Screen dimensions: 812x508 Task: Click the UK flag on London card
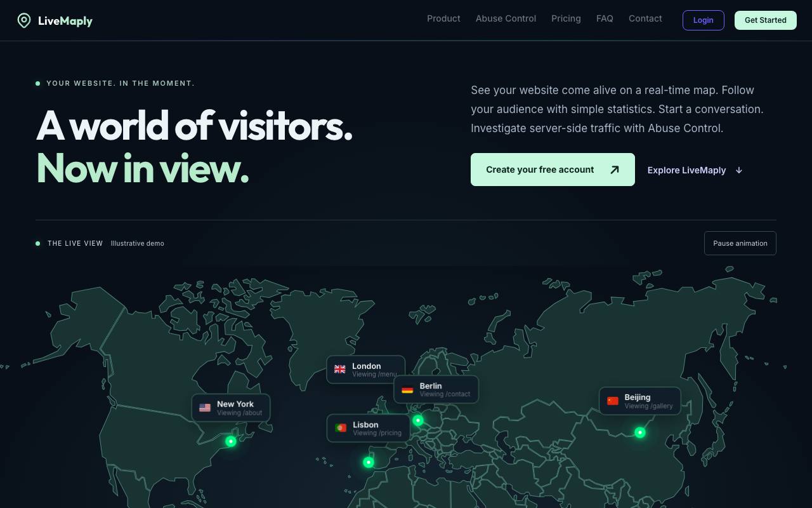(340, 369)
